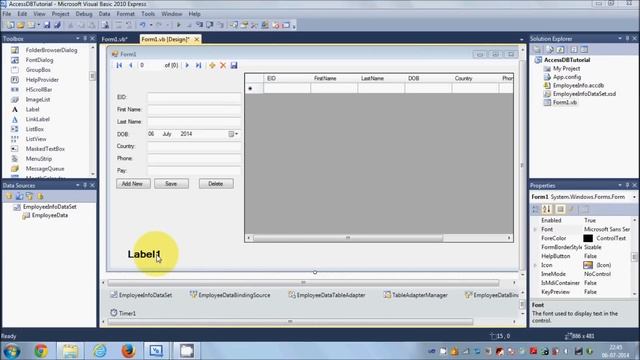Select EmployeeDataTableAdapter in the component tray

coord(327,295)
